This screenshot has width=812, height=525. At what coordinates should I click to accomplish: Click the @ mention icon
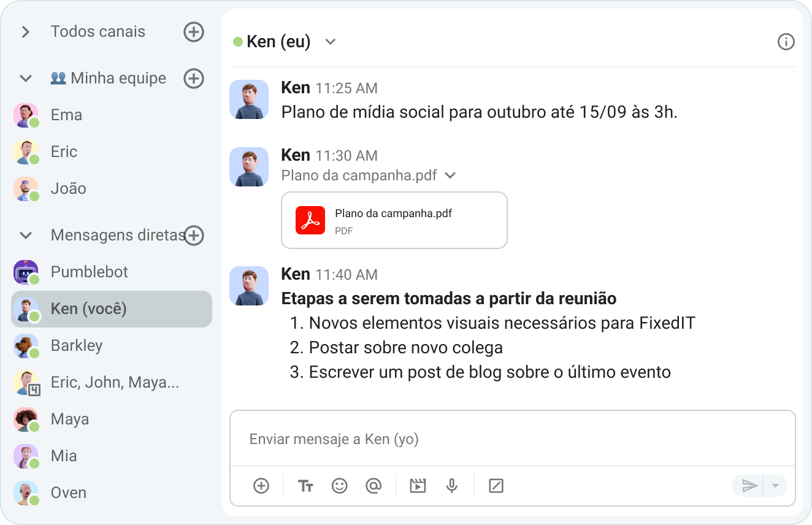(374, 485)
